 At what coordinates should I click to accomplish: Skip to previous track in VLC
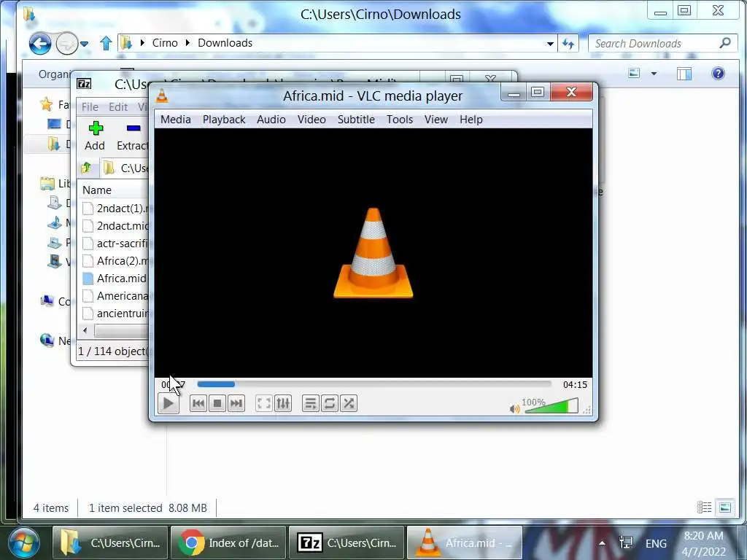click(198, 404)
